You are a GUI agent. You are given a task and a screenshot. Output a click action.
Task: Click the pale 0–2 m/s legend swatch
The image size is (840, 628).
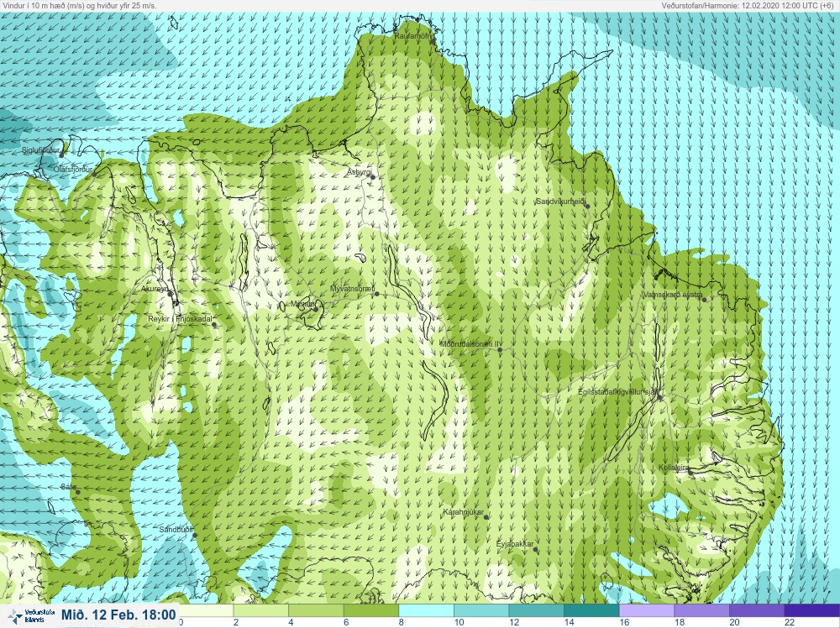pyautogui.click(x=206, y=611)
